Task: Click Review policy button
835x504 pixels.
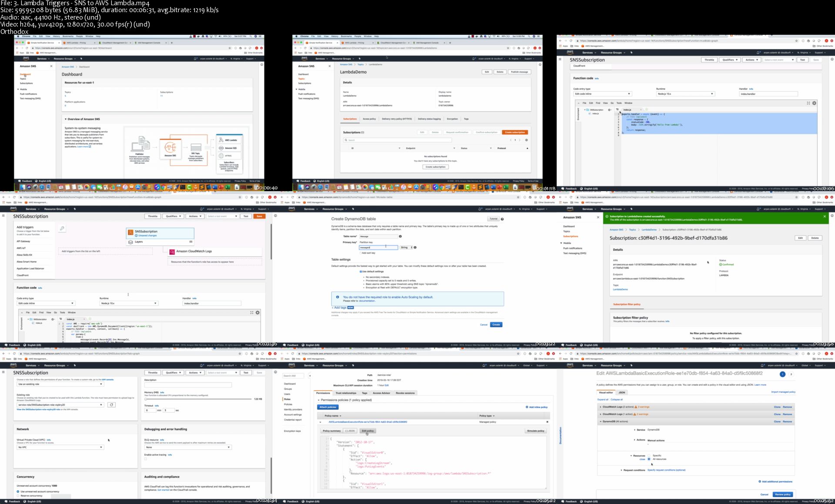Action: 783,494
